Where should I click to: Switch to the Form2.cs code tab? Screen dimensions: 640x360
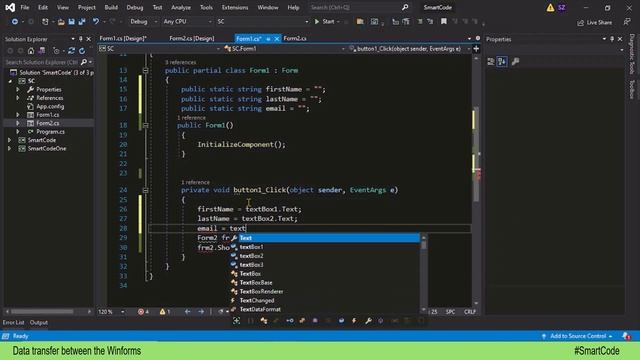point(295,38)
